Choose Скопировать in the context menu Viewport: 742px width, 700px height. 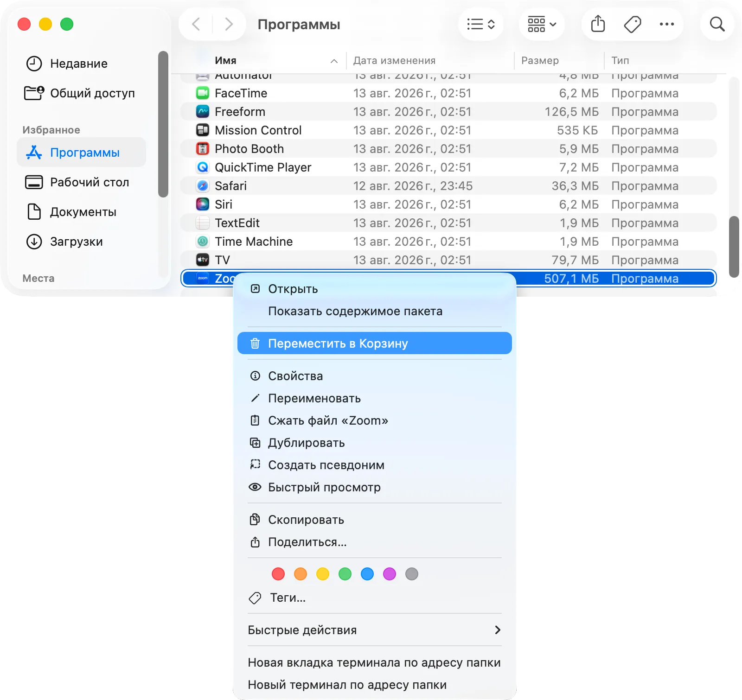coord(375,520)
